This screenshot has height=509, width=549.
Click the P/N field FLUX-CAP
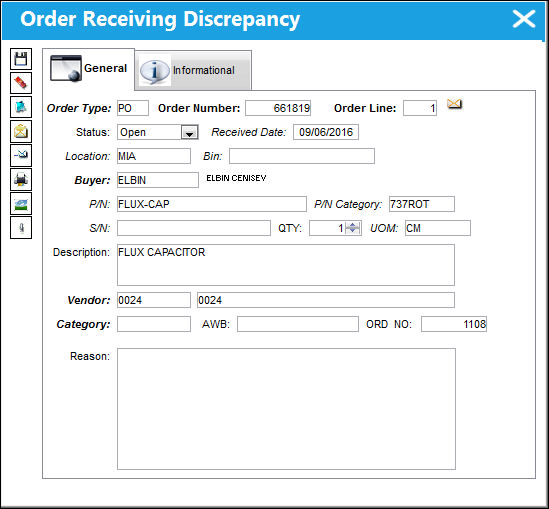[x=212, y=204]
